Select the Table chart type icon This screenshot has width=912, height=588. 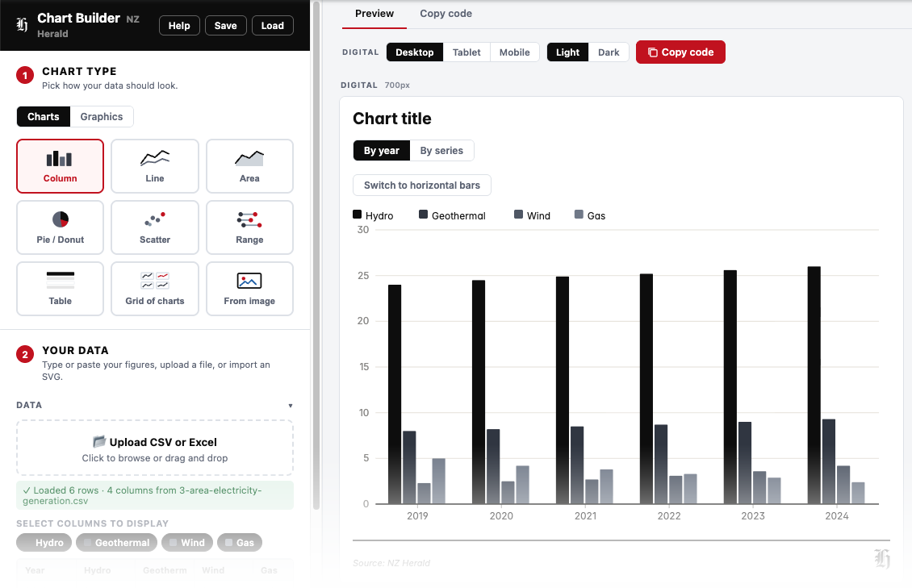(61, 281)
